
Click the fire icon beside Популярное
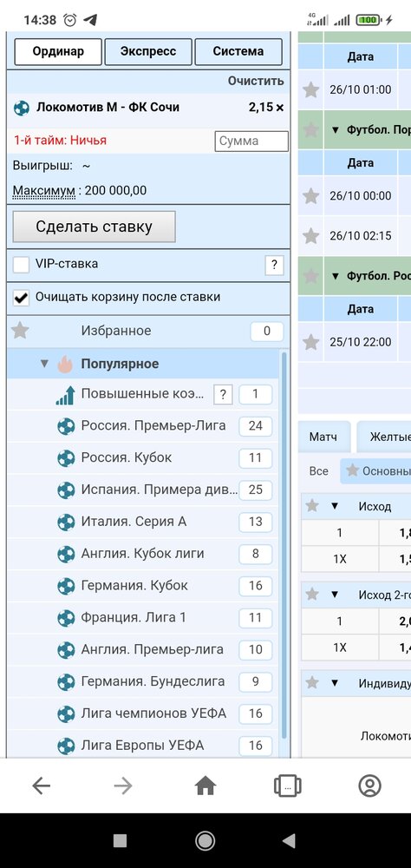65,364
